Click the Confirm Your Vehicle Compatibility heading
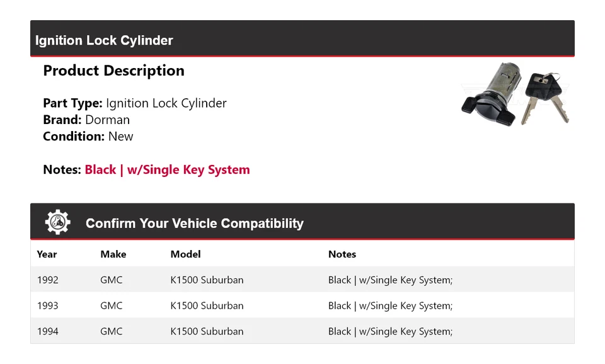This screenshot has height=364, width=605. tap(194, 224)
